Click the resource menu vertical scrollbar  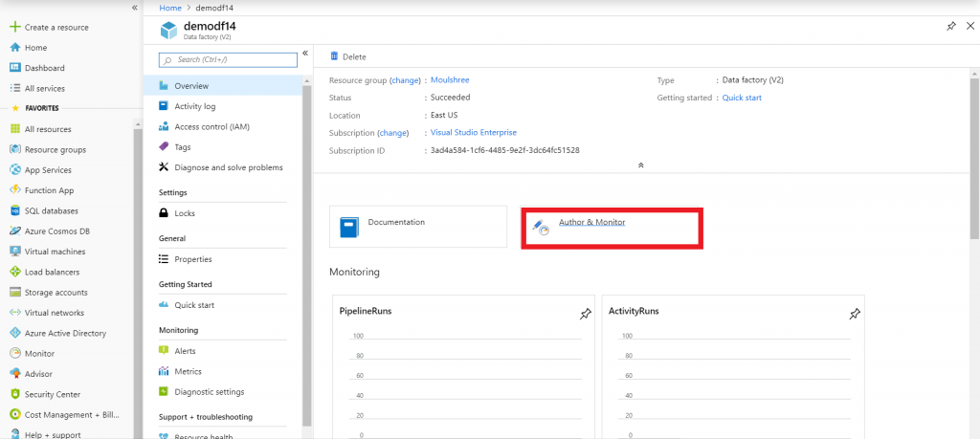coord(306,256)
